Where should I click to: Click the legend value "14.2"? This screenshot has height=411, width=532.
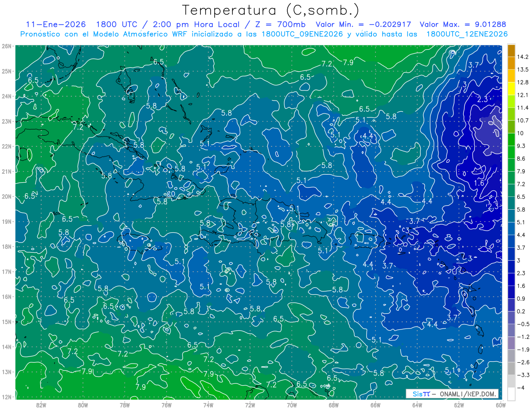[x=523, y=57]
